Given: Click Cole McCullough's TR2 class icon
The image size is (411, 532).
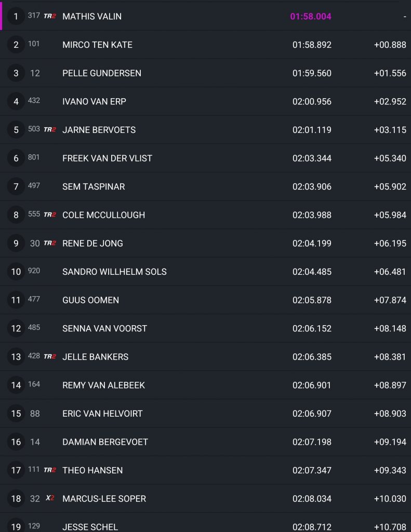Looking at the screenshot, I should [x=50, y=215].
